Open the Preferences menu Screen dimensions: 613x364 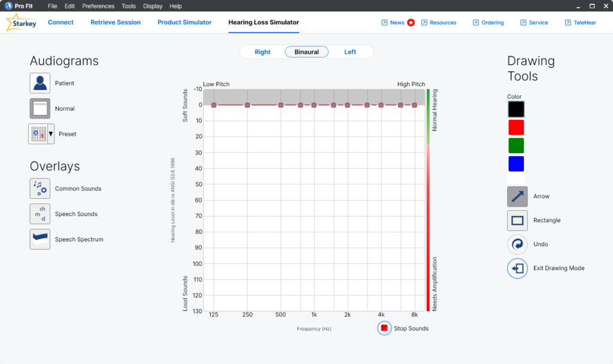(x=98, y=6)
